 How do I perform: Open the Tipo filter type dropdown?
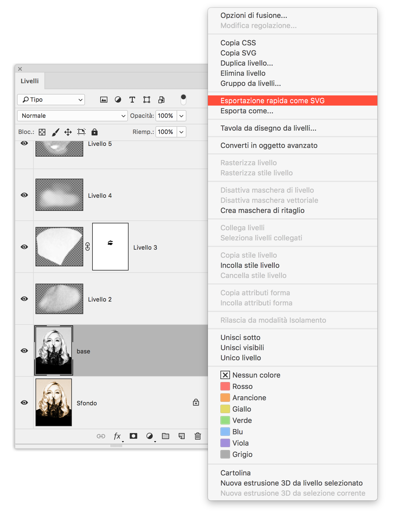tap(51, 100)
